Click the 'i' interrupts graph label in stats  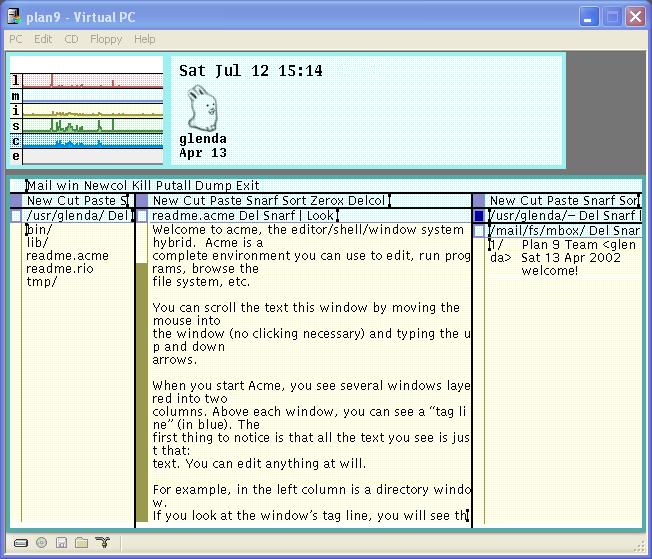(16, 111)
